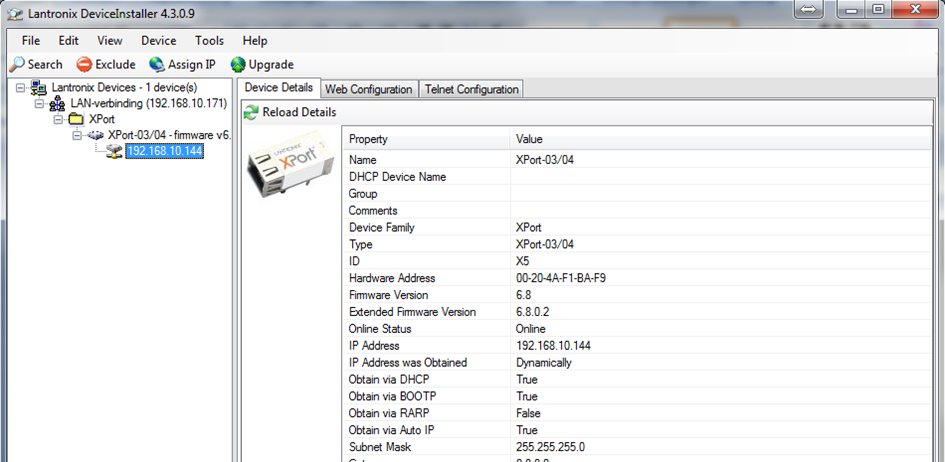Click the LAN-verbinding network adapter icon
The width and height of the screenshot is (945, 462).
pyautogui.click(x=58, y=104)
